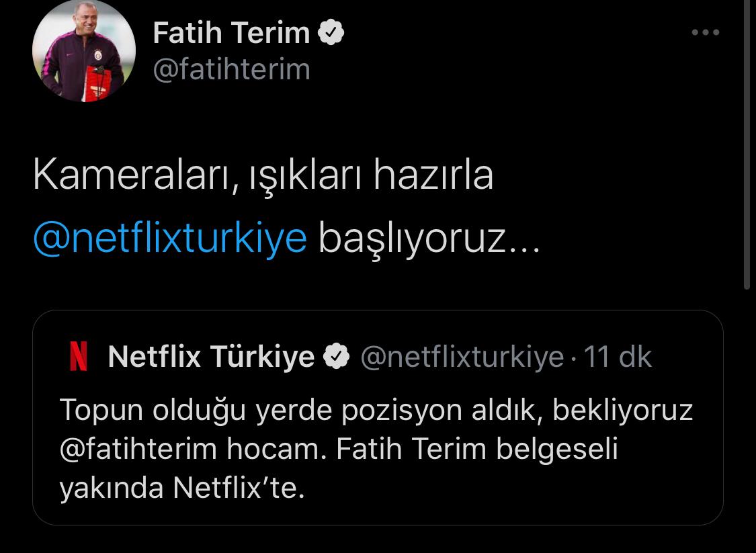The width and height of the screenshot is (756, 553).
Task: Open the @fatihterim handle under the name
Action: pos(231,69)
